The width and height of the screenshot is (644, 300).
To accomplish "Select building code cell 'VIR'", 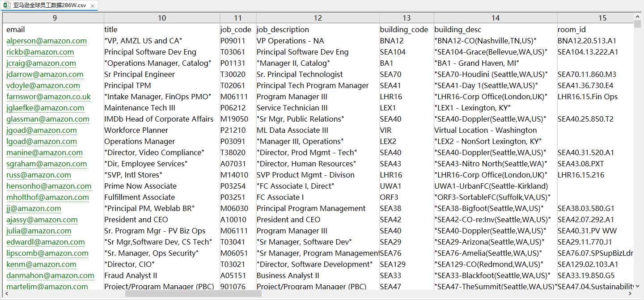I will pyautogui.click(x=407, y=130).
